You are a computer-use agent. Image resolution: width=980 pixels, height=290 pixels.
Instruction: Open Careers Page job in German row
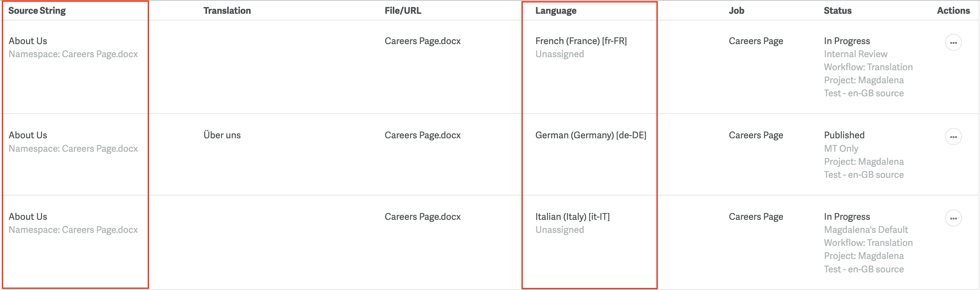(756, 135)
